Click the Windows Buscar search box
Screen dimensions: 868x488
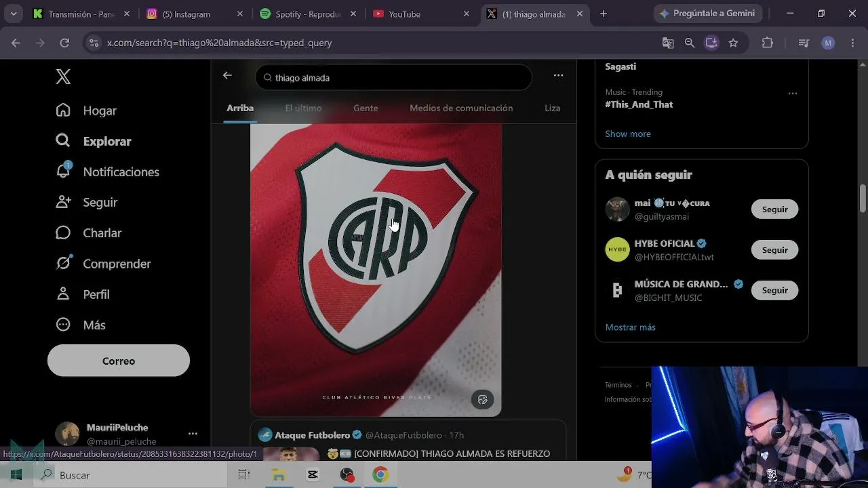(129, 475)
